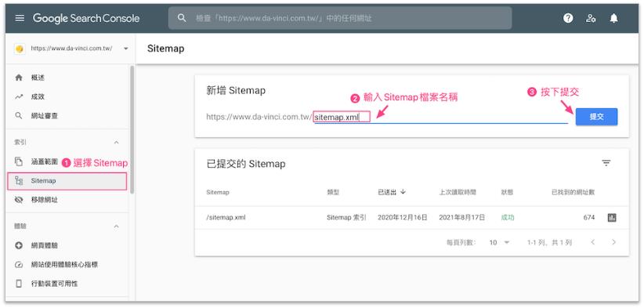Open the bar chart icon in /sitemap.xml row
Viewport: 644px width, 308px height.
point(612,218)
